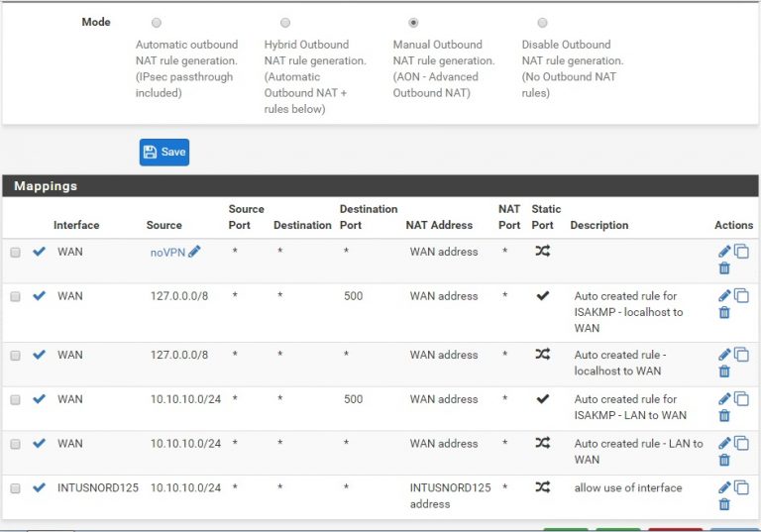This screenshot has width=761, height=532.
Task: Select Automatic outbound NAT rule generation
Action: pos(157,23)
